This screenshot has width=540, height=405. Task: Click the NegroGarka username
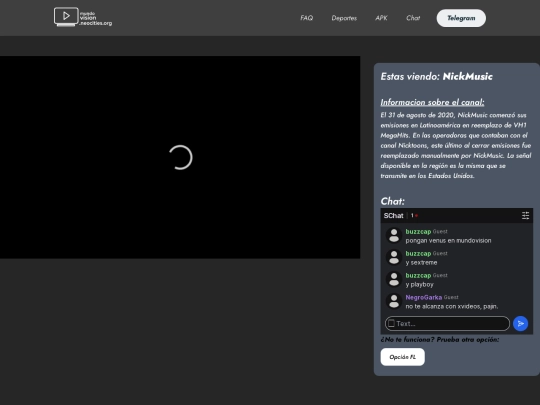tap(424, 297)
